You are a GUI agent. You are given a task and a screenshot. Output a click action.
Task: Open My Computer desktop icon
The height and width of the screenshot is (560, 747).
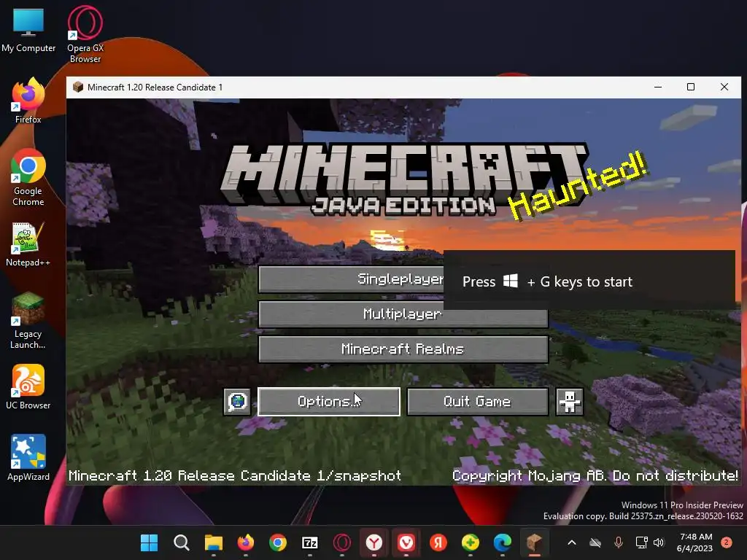[x=28, y=30]
